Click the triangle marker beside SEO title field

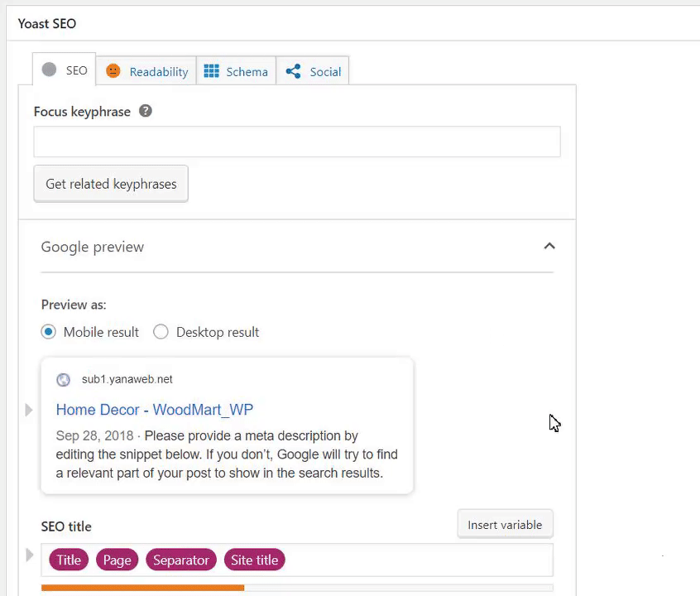pyautogui.click(x=30, y=555)
